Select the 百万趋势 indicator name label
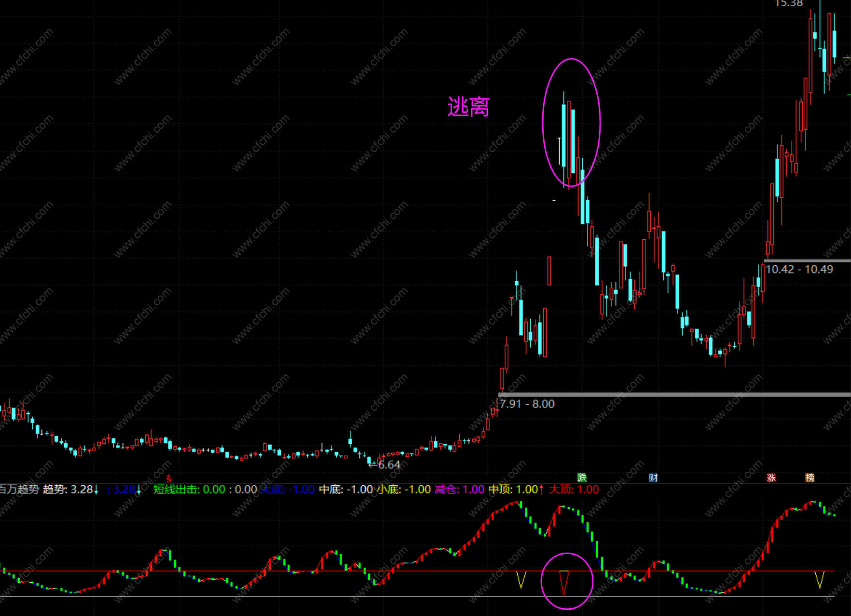The image size is (851, 616). (x=19, y=489)
